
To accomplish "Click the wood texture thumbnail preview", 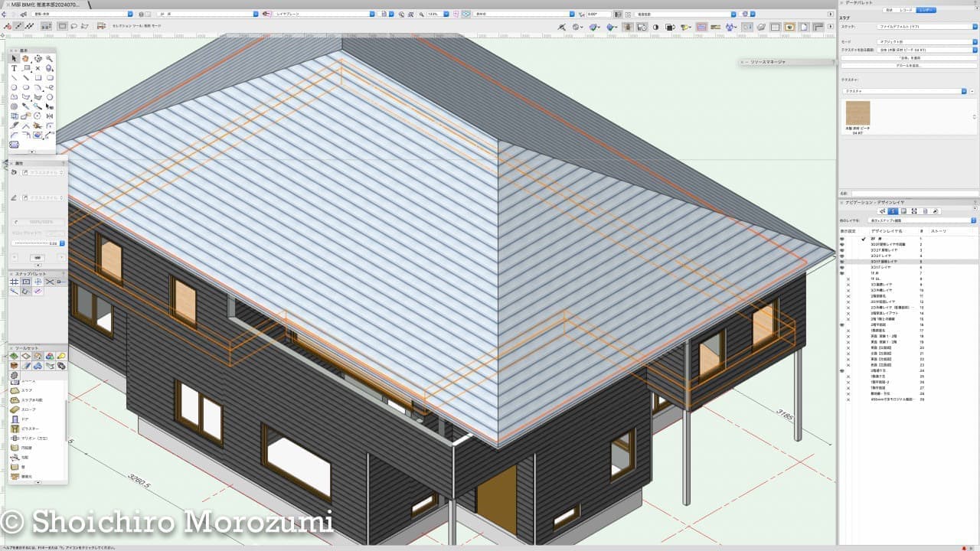I will pos(857,113).
